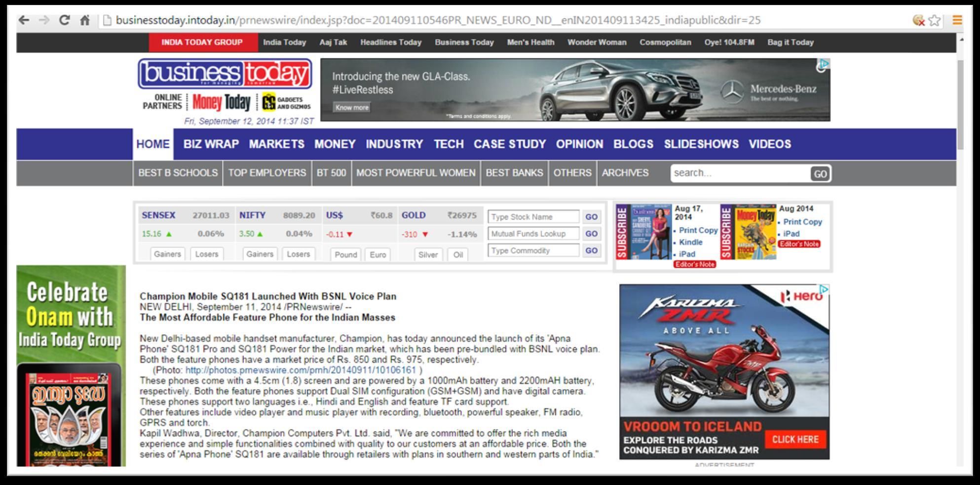Open the browser home icon
The image size is (980, 485).
pos(85,20)
